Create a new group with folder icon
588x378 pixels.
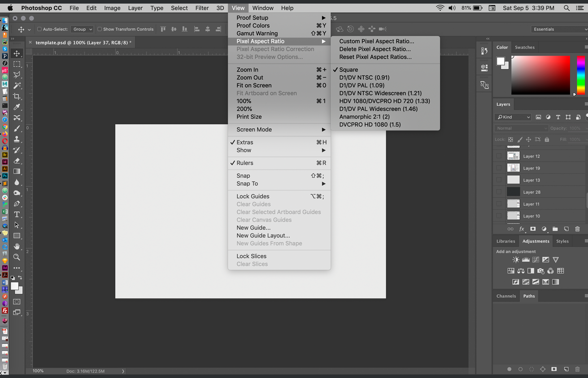click(555, 229)
